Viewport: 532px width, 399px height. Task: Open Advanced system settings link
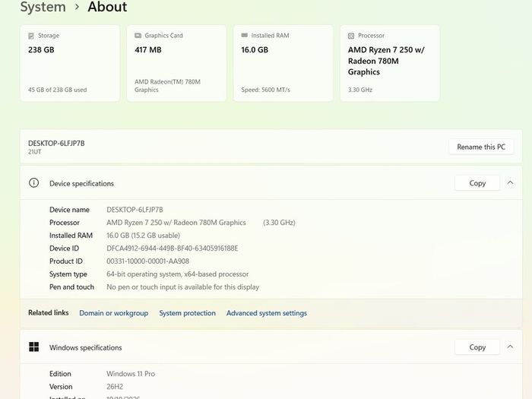267,313
